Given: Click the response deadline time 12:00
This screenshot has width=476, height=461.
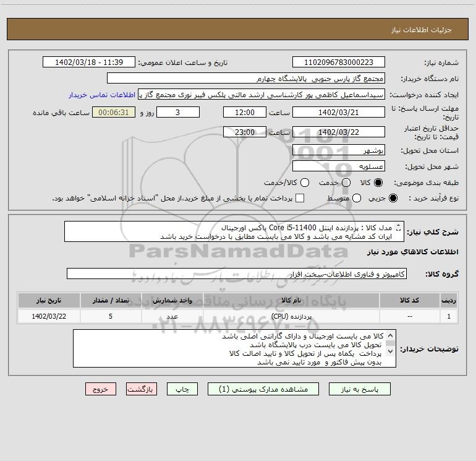Looking at the screenshot, I should (245, 112).
